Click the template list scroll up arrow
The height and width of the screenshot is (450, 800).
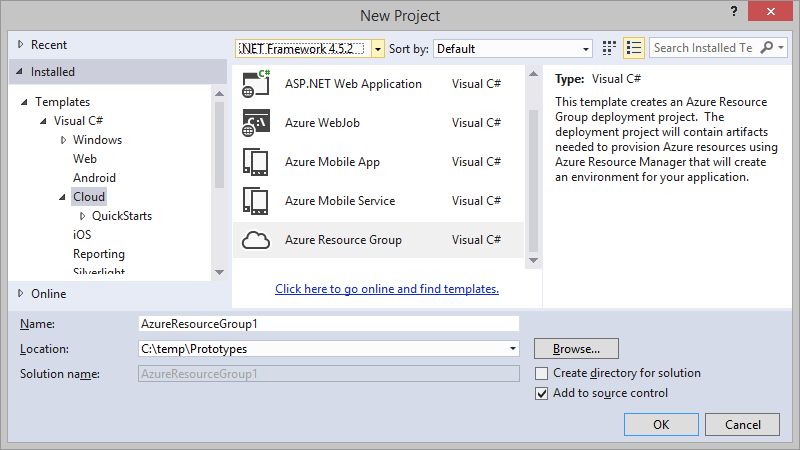533,74
